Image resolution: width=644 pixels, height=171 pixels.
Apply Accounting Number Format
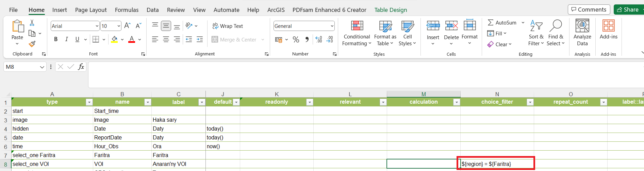click(x=279, y=40)
